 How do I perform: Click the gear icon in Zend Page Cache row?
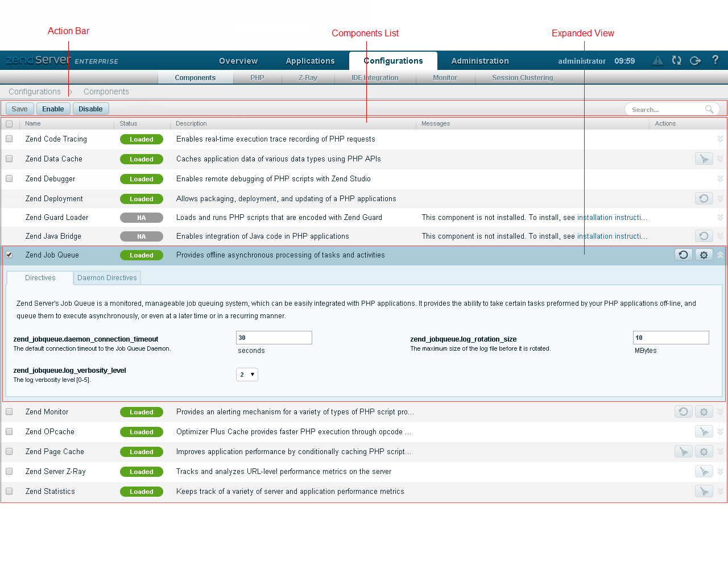coord(704,452)
